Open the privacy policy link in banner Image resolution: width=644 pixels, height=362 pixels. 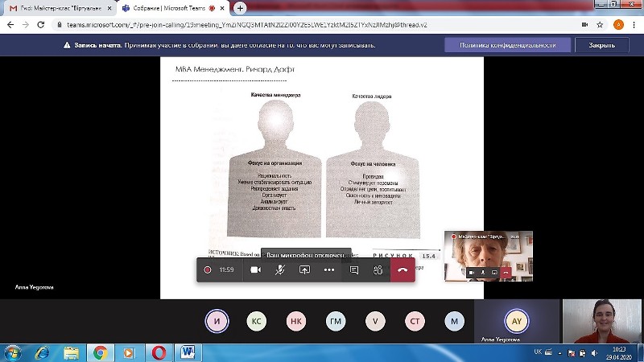[507, 45]
